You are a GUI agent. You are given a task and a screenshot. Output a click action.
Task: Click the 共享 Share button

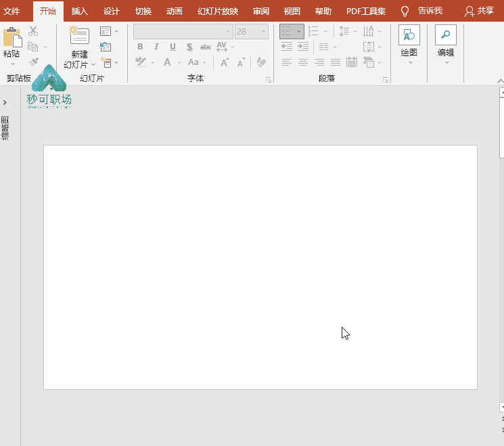pyautogui.click(x=479, y=11)
